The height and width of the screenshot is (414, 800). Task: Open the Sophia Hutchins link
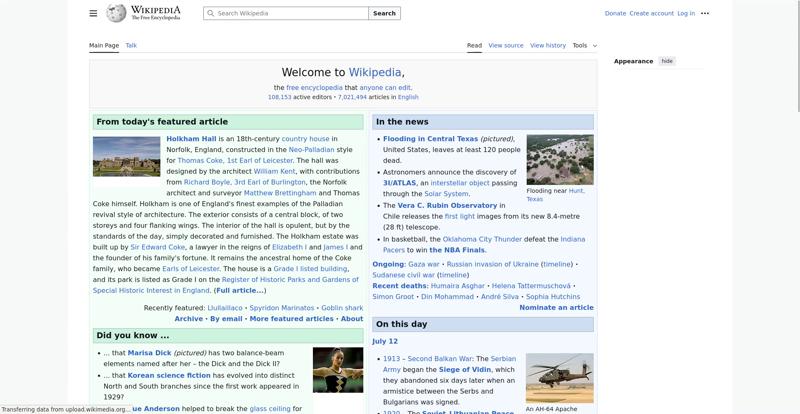pos(553,297)
